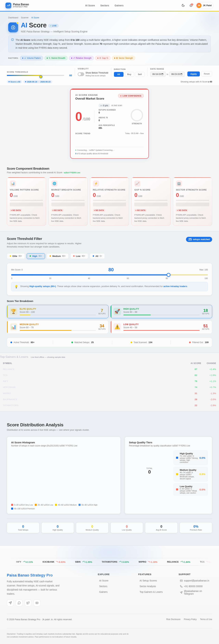
Task: Click the 25 setups matched badge
Action: point(199,239)
